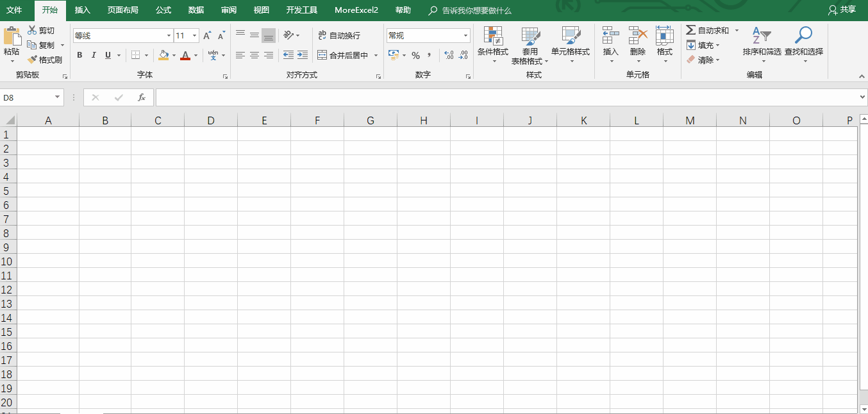The height and width of the screenshot is (414, 868).
Task: Toggle top vertical alignment
Action: pyautogui.click(x=240, y=35)
